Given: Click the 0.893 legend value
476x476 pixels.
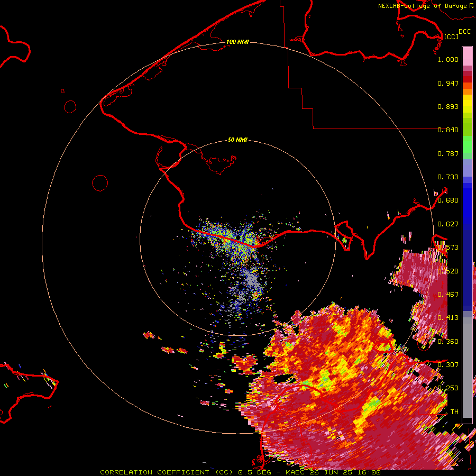Looking at the screenshot, I should point(448,106).
